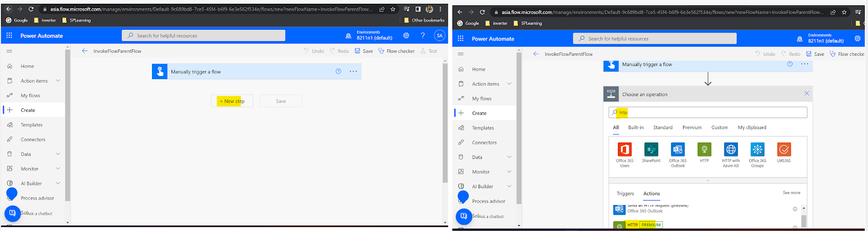Switch to the Triggers tab
The height and width of the screenshot is (231, 868).
[625, 194]
